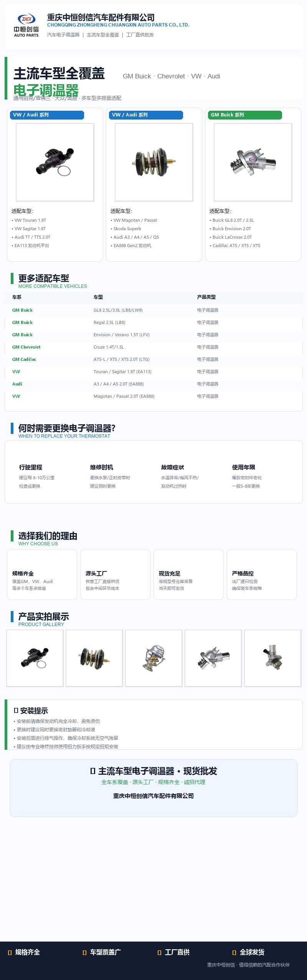The width and height of the screenshot is (307, 980).
Task: Click the '主流车型电子调温器 · 现货批发' banner title
Action: click(x=153, y=771)
